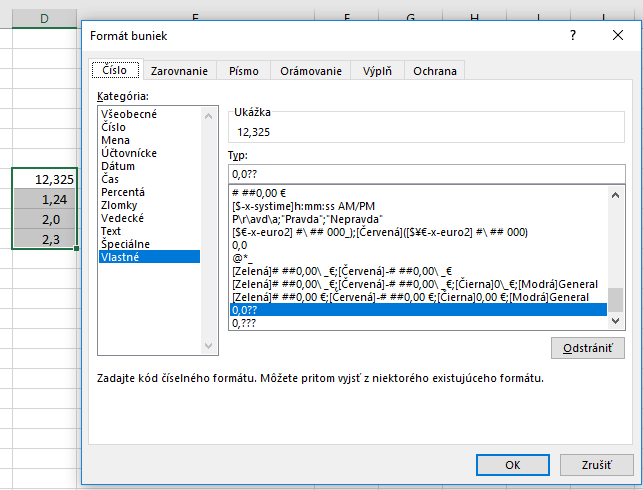Image resolution: width=643 pixels, height=490 pixels.
Task: Go to the Orámovanie tab
Action: [x=311, y=71]
